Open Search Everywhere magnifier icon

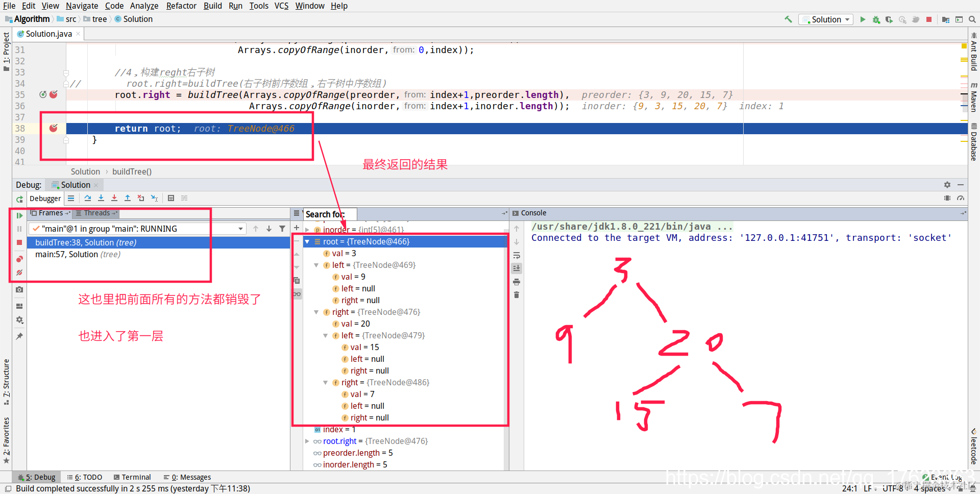pos(972,19)
